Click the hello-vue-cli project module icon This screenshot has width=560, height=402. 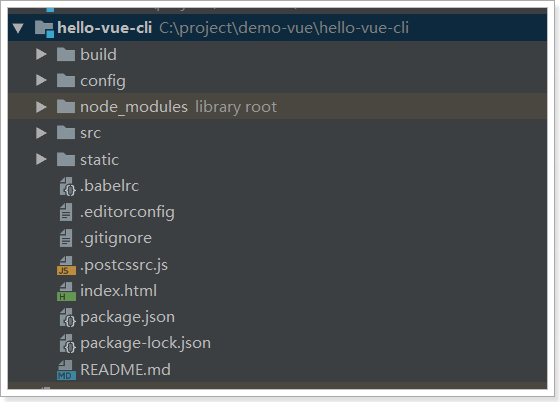point(45,29)
